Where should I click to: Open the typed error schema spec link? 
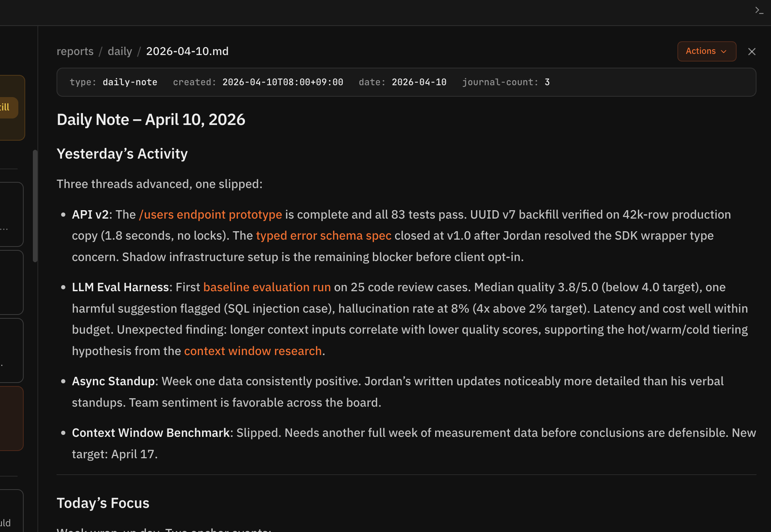coord(324,235)
